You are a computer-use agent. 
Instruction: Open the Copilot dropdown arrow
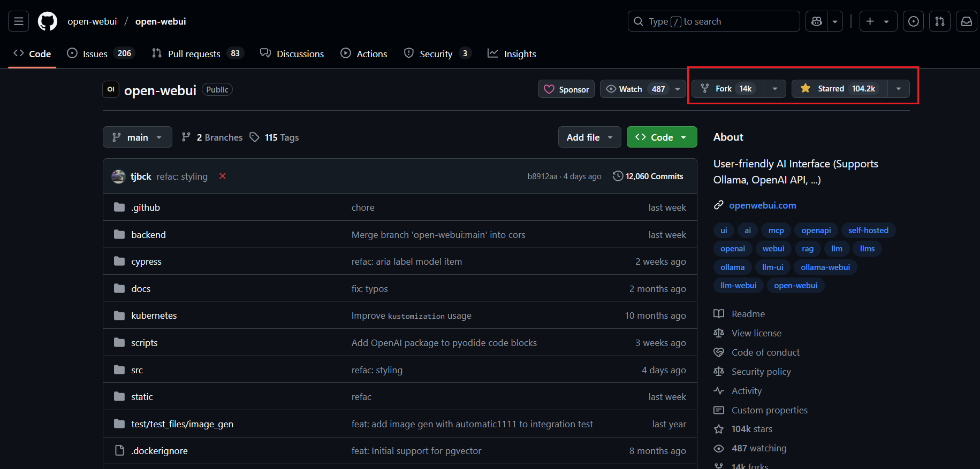(x=835, y=21)
